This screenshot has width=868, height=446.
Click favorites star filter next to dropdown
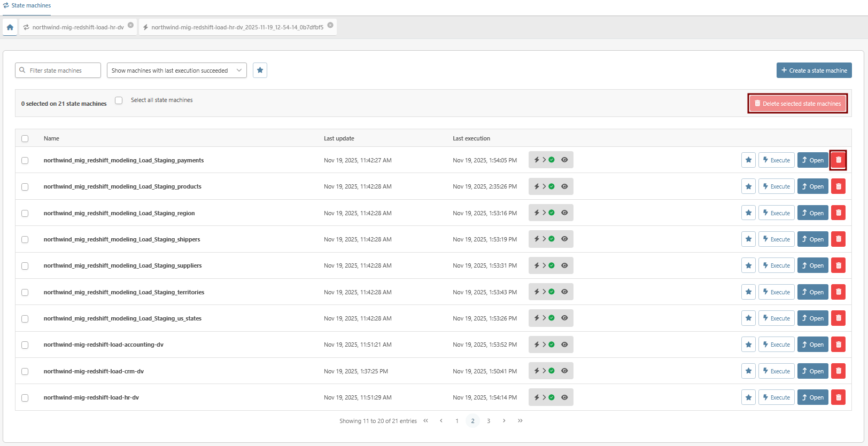tap(260, 71)
